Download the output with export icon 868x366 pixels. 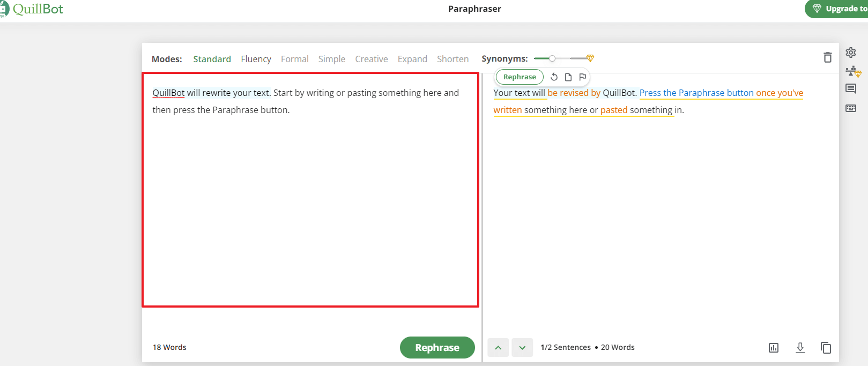[800, 348]
